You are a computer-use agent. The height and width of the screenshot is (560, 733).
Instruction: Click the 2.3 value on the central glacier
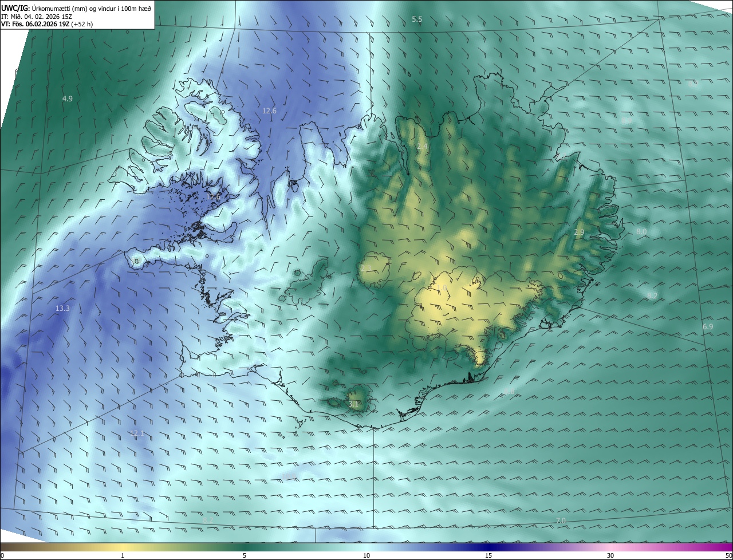[365, 268]
